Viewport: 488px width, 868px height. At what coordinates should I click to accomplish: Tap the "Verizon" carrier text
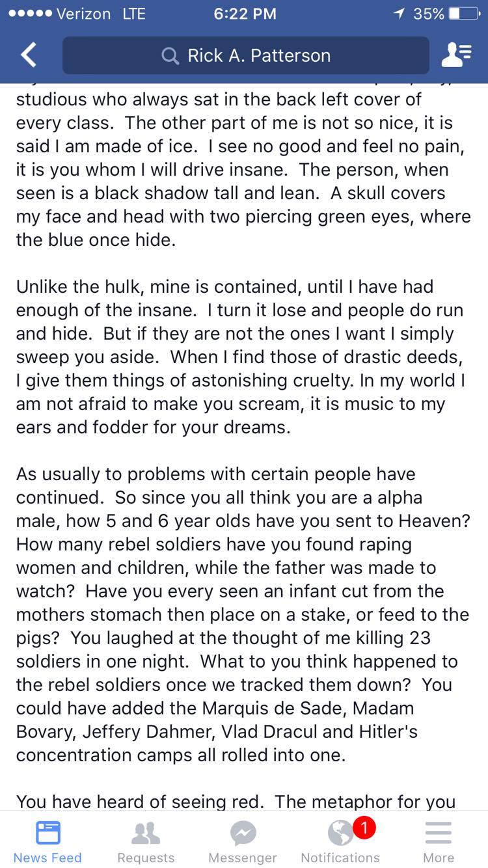coord(84,14)
